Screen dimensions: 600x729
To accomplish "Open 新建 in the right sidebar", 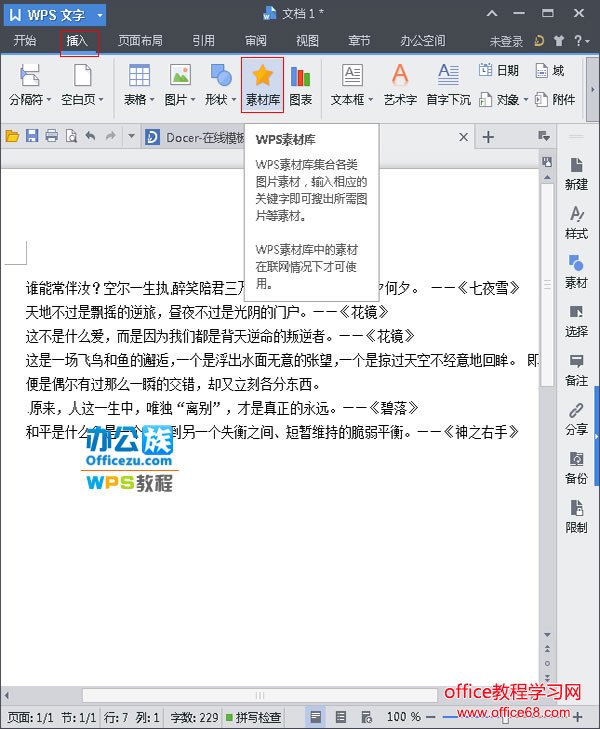I will (576, 174).
